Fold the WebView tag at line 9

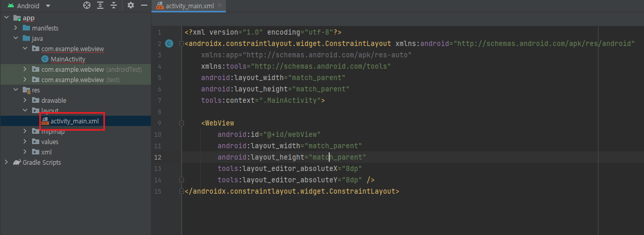click(x=181, y=123)
